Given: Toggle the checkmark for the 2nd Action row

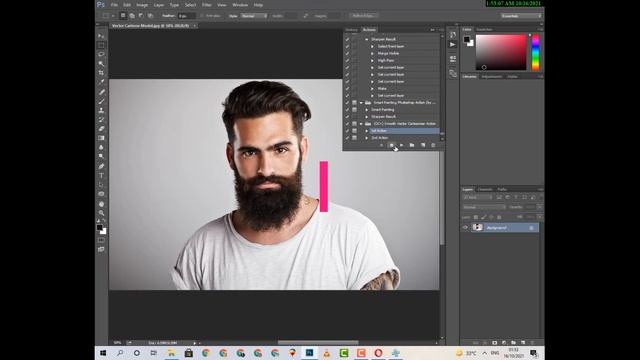Looking at the screenshot, I should (x=347, y=138).
